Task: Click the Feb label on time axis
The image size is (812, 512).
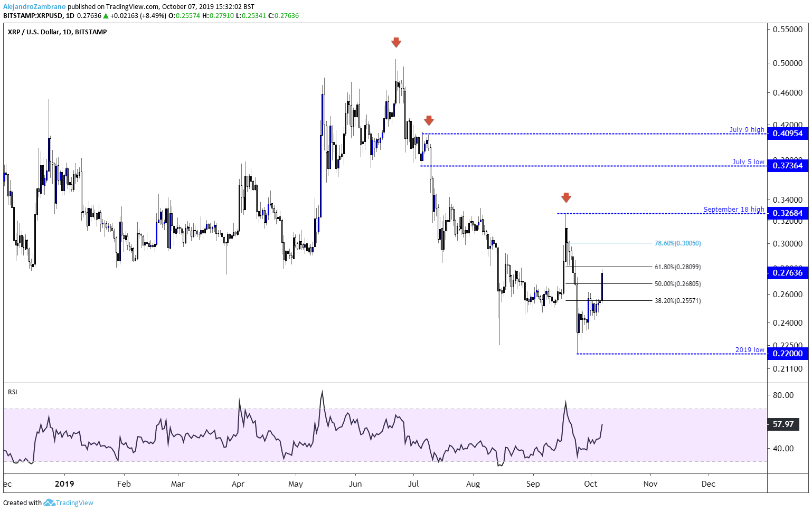Action: 124,483
